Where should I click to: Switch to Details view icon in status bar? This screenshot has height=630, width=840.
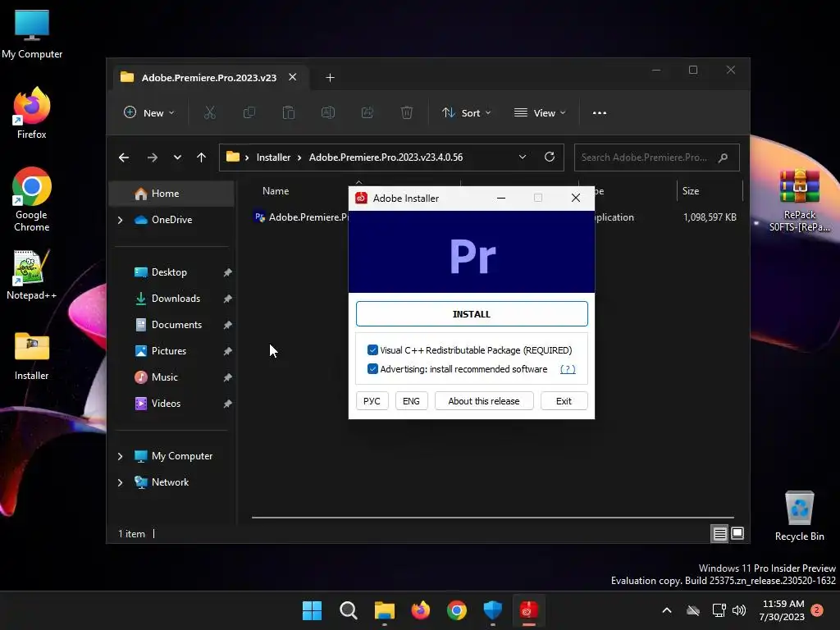pyautogui.click(x=719, y=533)
